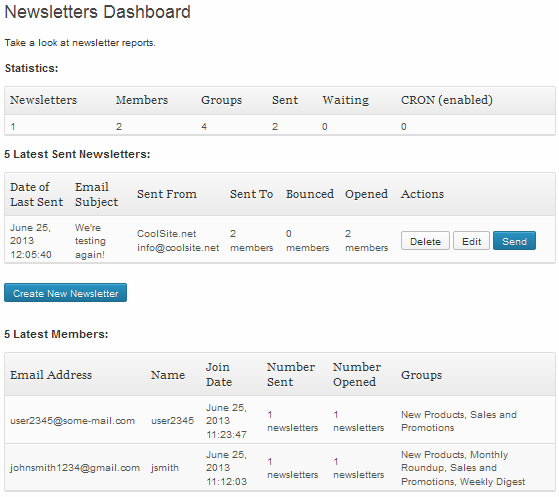Click the groups cell containing Weekly Digest
The image size is (559, 497).
[x=463, y=468]
